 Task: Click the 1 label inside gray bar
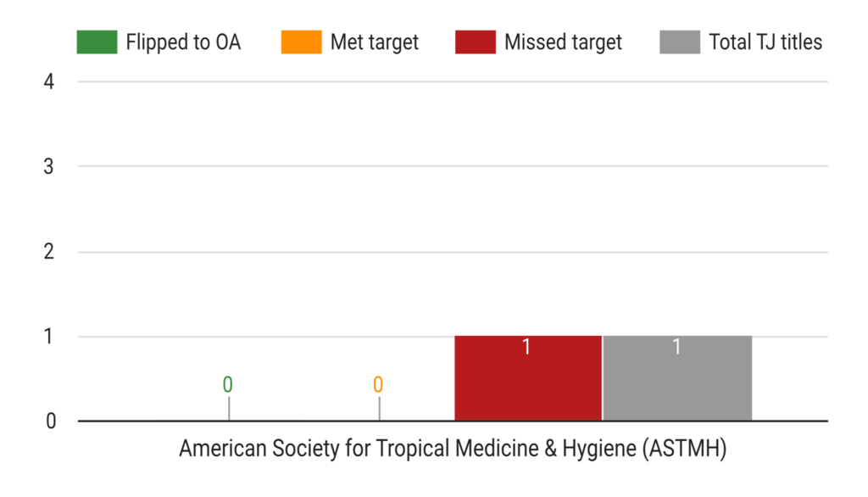[x=676, y=347]
